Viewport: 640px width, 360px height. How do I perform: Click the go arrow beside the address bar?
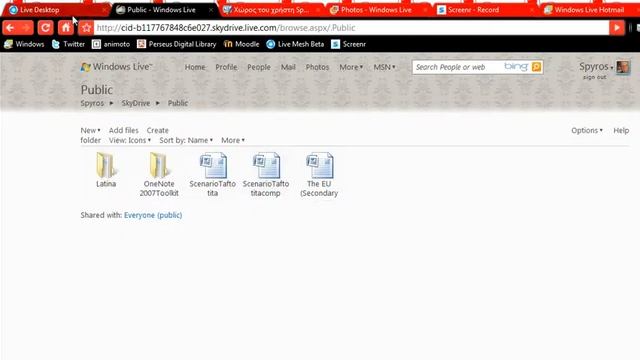click(x=617, y=28)
